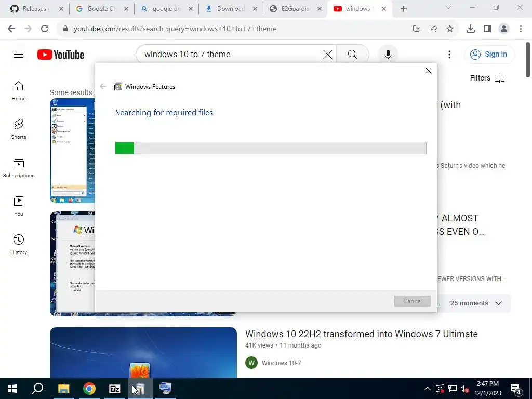Image resolution: width=532 pixels, height=399 pixels.
Task: Open YouTube settings three-dot menu
Action: tap(449, 54)
